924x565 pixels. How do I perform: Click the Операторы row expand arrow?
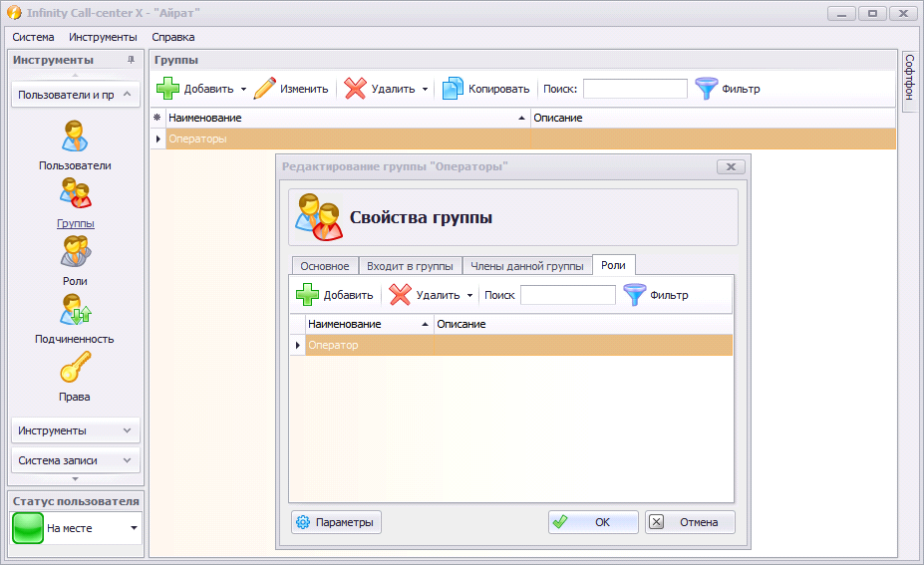pos(157,140)
